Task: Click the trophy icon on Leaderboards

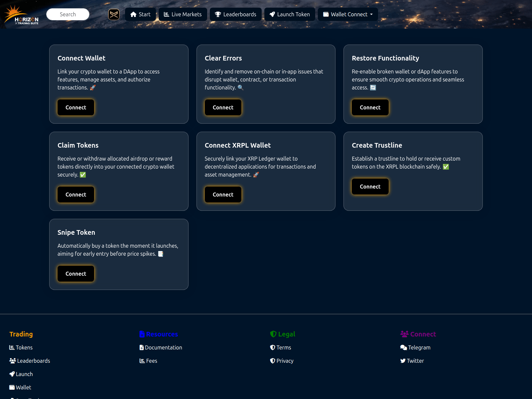Action: coord(218,14)
